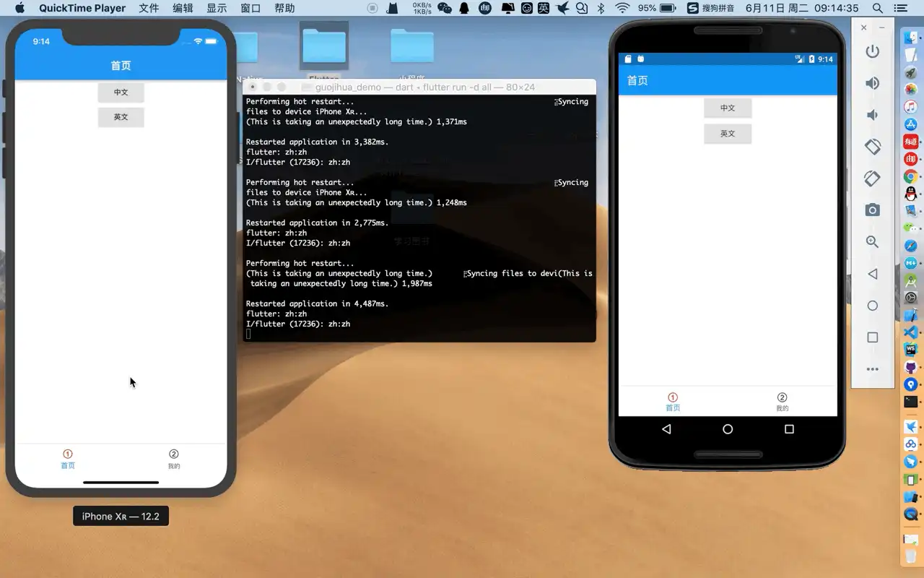
Task: Open the Wi-Fi status menu
Action: tap(622, 8)
